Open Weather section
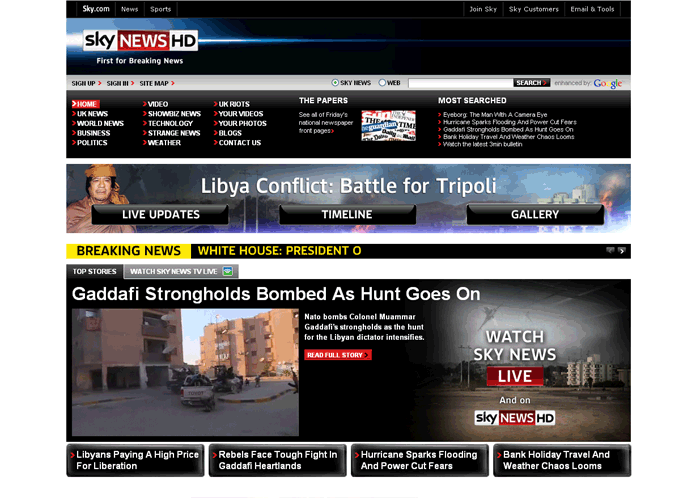The height and width of the screenshot is (498, 700). click(162, 143)
